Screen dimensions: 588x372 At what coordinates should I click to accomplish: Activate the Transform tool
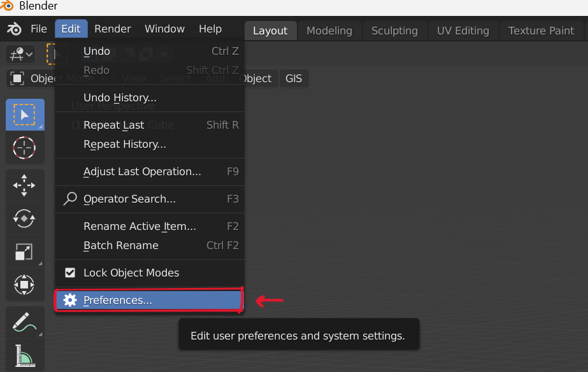pos(25,285)
